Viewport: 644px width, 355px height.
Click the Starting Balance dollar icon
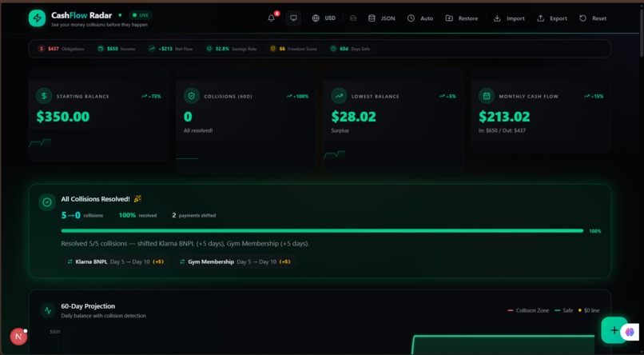tap(44, 96)
